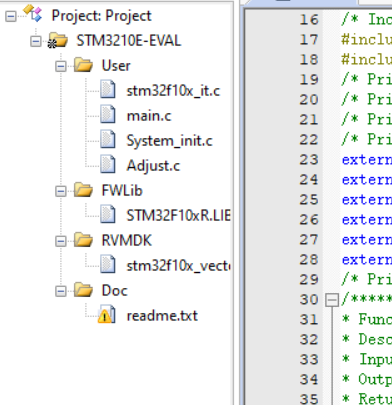Screen dimensions: 392x405
Task: Select STM32F10xR.LIB in the tree
Action: (178, 216)
